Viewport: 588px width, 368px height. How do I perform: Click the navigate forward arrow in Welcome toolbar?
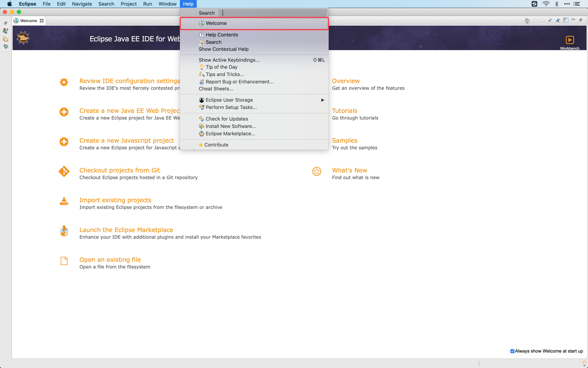pyautogui.click(x=542, y=21)
